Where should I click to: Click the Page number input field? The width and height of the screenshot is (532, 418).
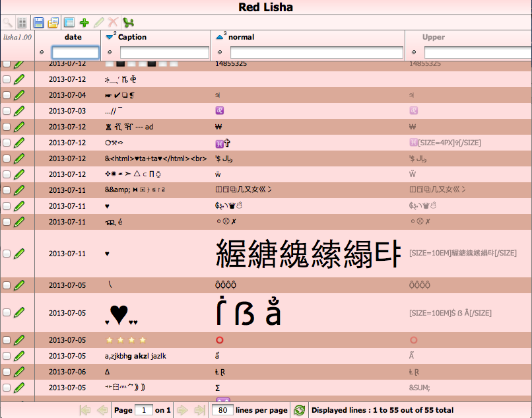coord(144,409)
